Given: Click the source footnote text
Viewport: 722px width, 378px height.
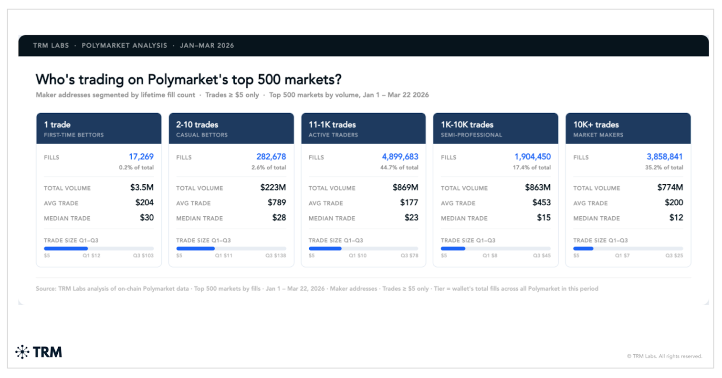Looking at the screenshot, I should click(x=317, y=289).
